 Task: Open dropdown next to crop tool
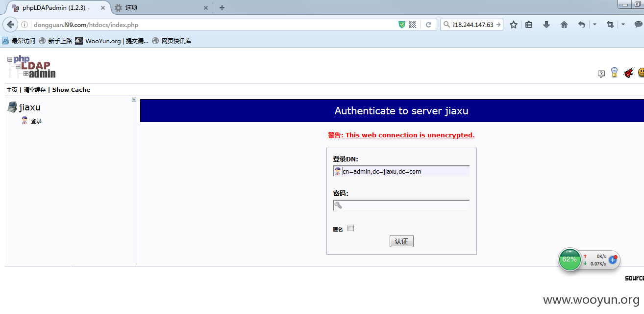click(x=623, y=25)
